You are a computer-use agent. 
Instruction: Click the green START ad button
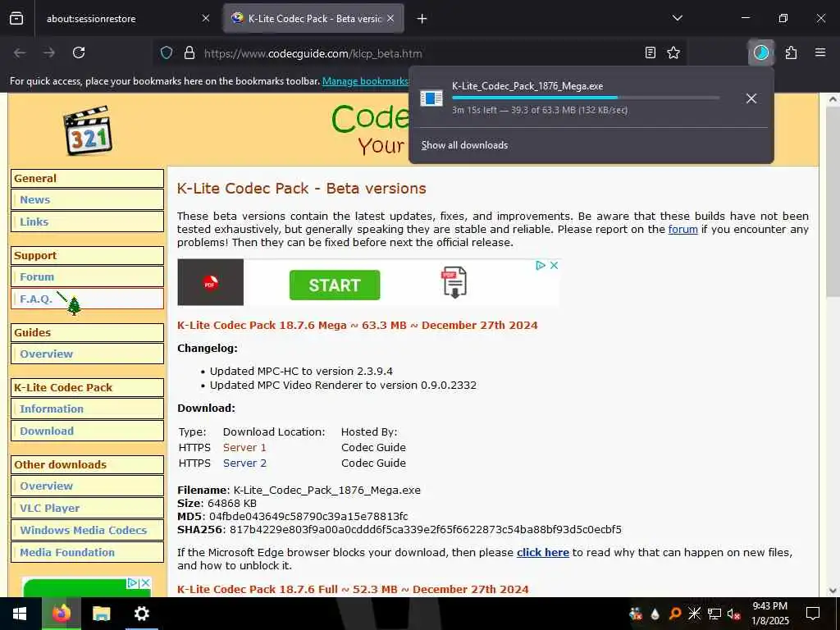(x=335, y=285)
